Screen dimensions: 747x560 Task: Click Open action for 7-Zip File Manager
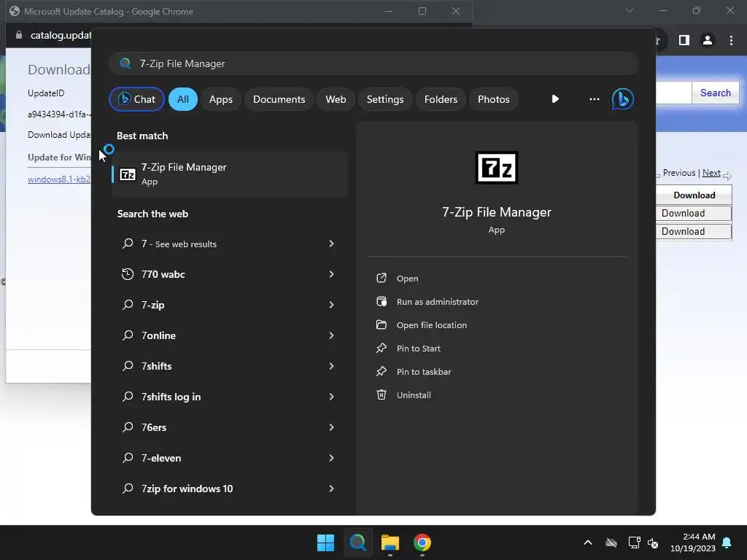click(x=407, y=278)
